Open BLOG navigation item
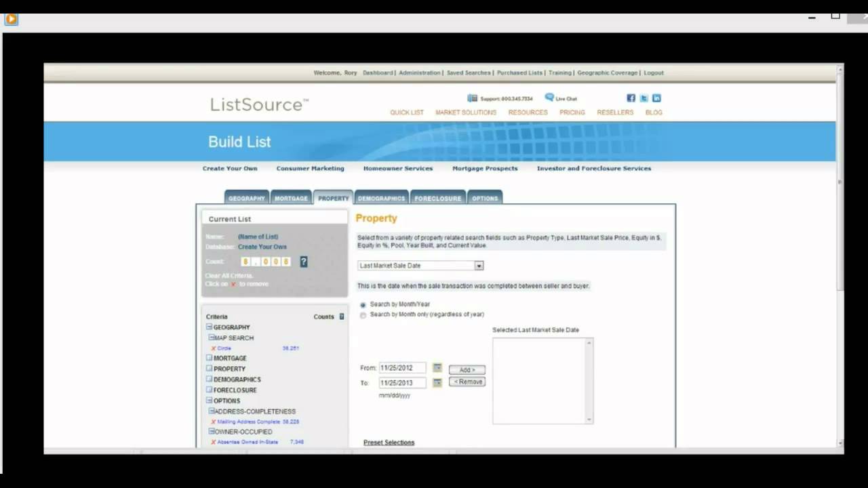 click(654, 113)
